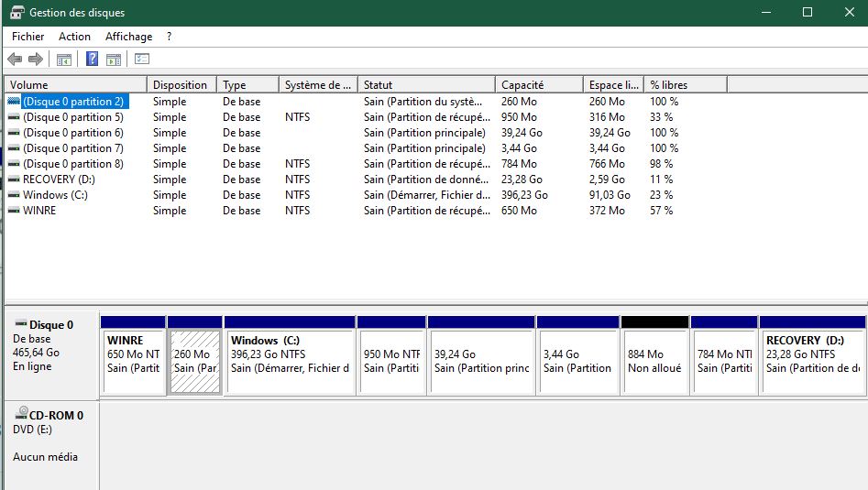Click the volume icon beside WINRE row
The height and width of the screenshot is (490, 868).
click(x=14, y=210)
